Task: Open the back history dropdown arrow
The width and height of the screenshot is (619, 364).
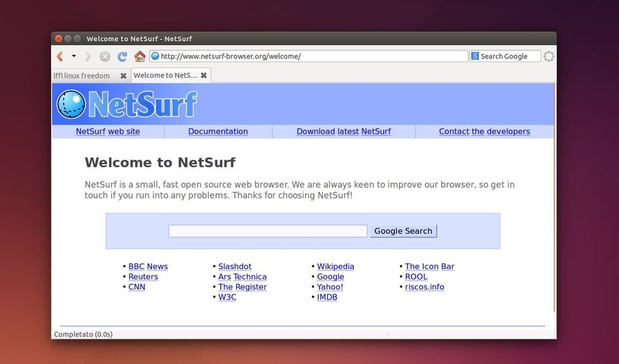Action: tap(74, 57)
